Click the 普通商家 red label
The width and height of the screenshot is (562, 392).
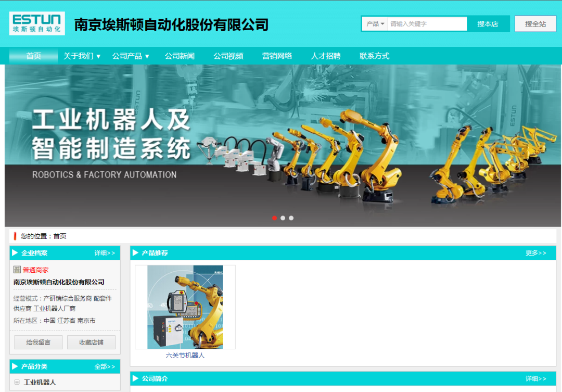click(x=35, y=270)
